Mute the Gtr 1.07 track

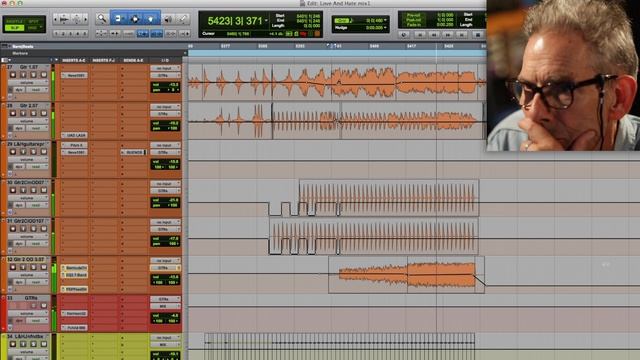pyautogui.click(x=44, y=75)
